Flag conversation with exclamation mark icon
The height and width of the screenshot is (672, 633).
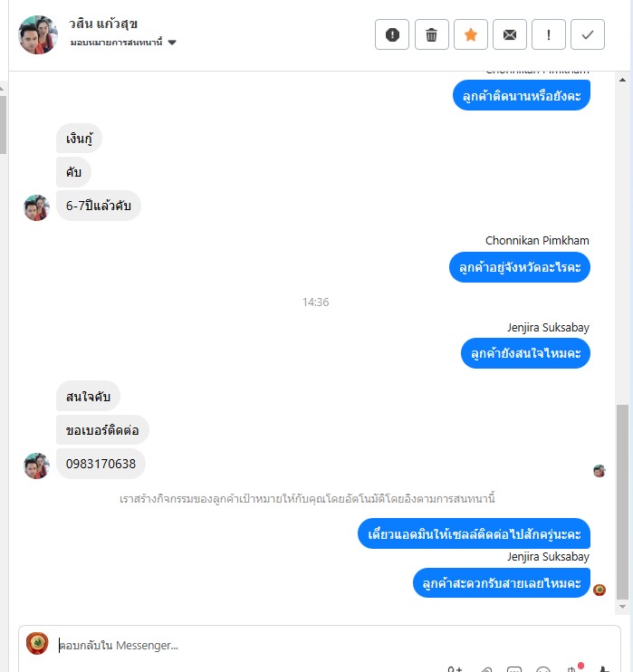(549, 34)
